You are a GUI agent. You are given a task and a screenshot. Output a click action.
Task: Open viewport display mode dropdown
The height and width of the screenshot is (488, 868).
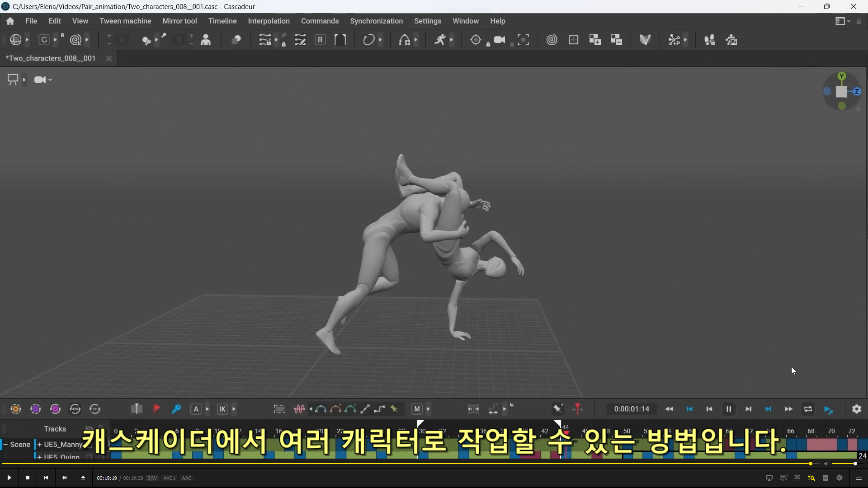24,80
